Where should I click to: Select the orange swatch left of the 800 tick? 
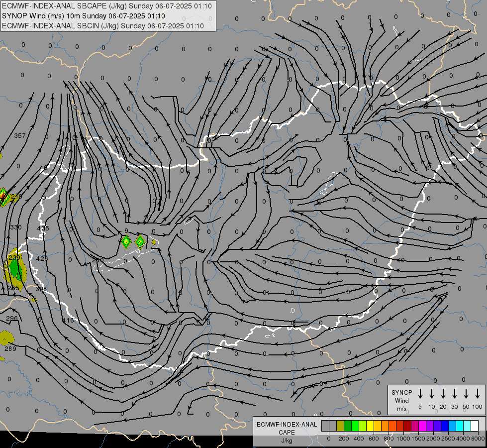pos(385,426)
